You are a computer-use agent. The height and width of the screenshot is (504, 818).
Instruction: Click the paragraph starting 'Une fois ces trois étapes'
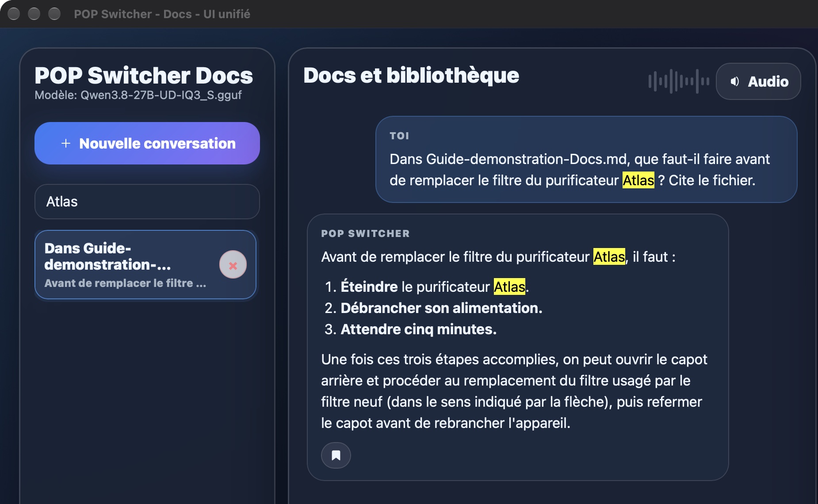514,391
